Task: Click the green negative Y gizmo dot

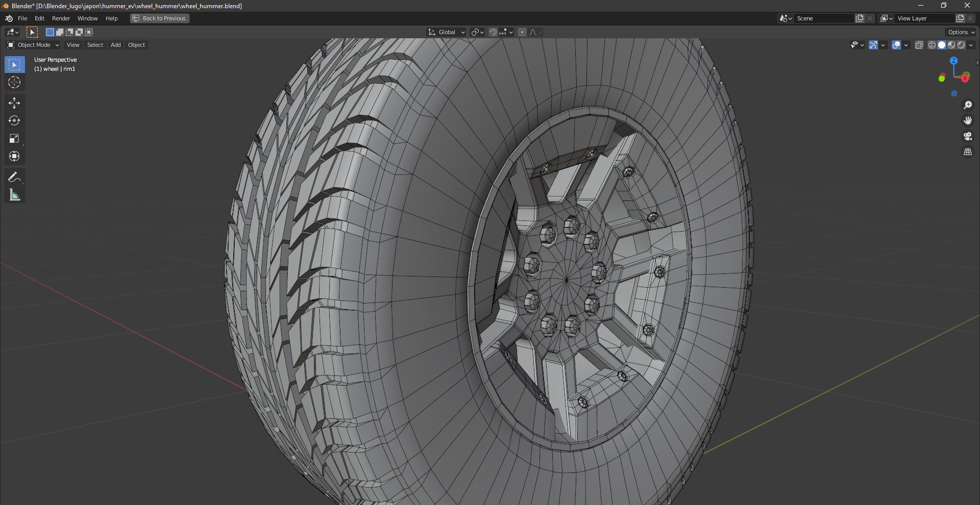Action: [942, 79]
